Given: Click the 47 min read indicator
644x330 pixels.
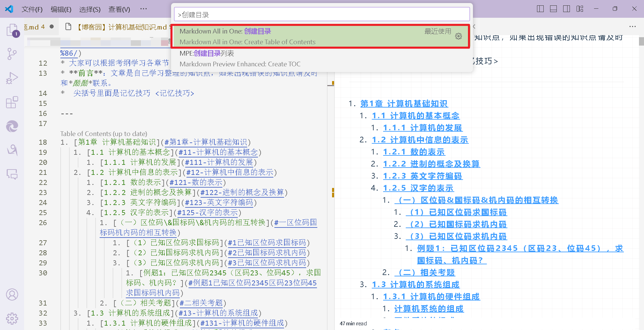Looking at the screenshot, I should (x=353, y=323).
